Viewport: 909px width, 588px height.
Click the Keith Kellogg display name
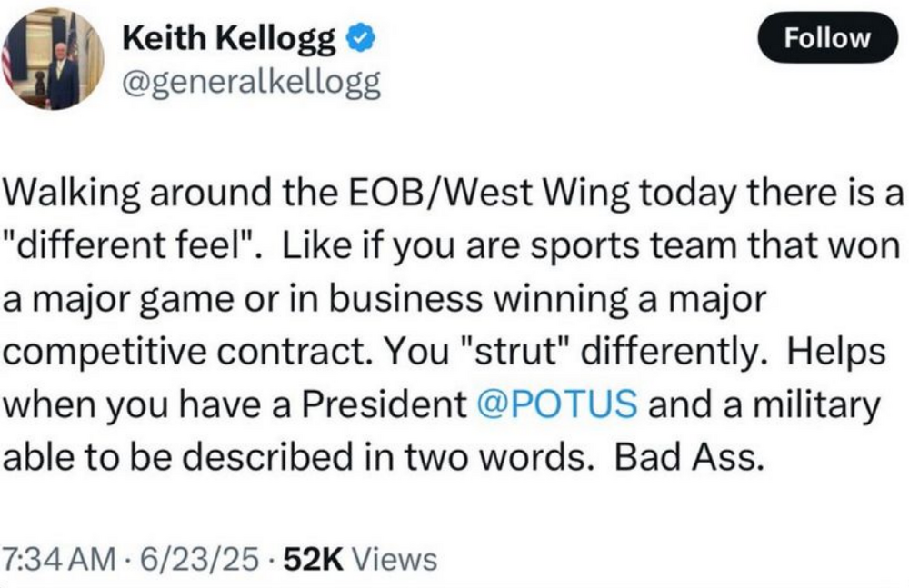228,38
